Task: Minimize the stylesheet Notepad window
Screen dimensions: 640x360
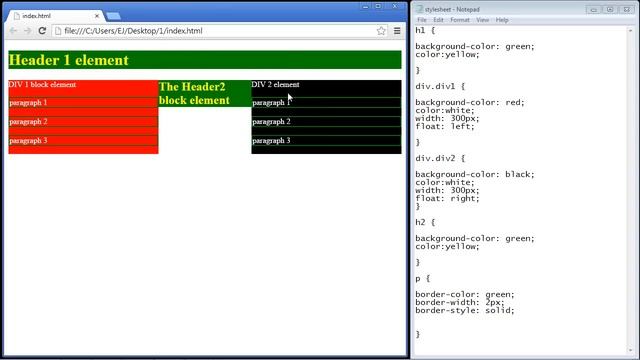Action: 593,9
